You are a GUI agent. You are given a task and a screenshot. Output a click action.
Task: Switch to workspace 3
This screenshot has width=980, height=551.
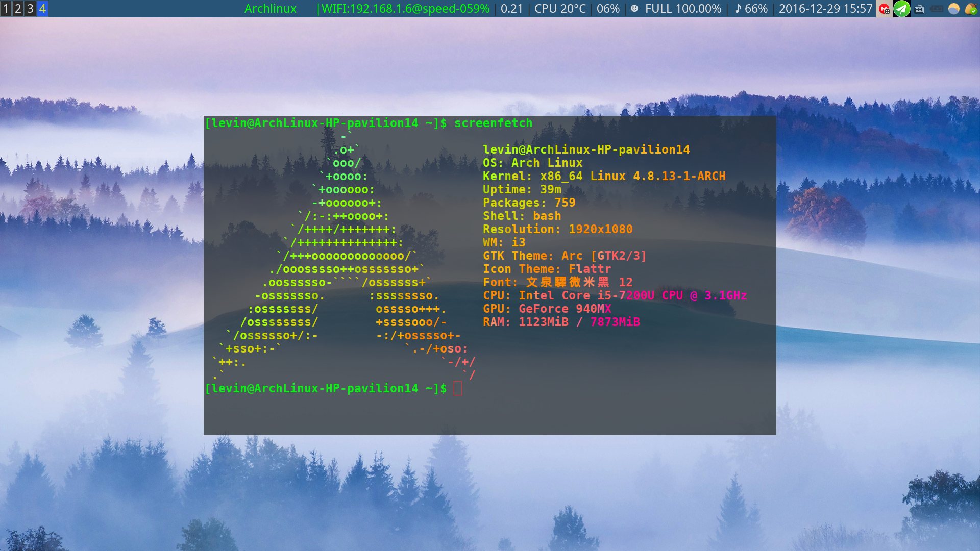click(30, 8)
